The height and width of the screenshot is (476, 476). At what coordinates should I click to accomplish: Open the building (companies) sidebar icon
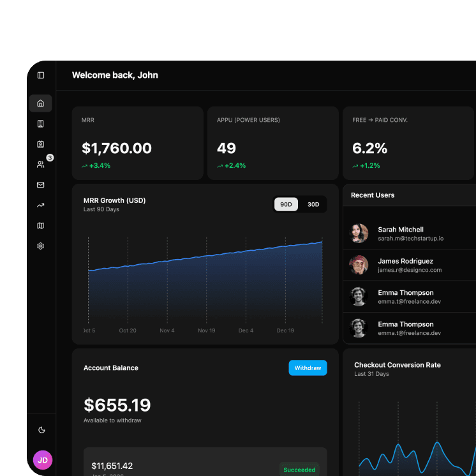(41, 124)
